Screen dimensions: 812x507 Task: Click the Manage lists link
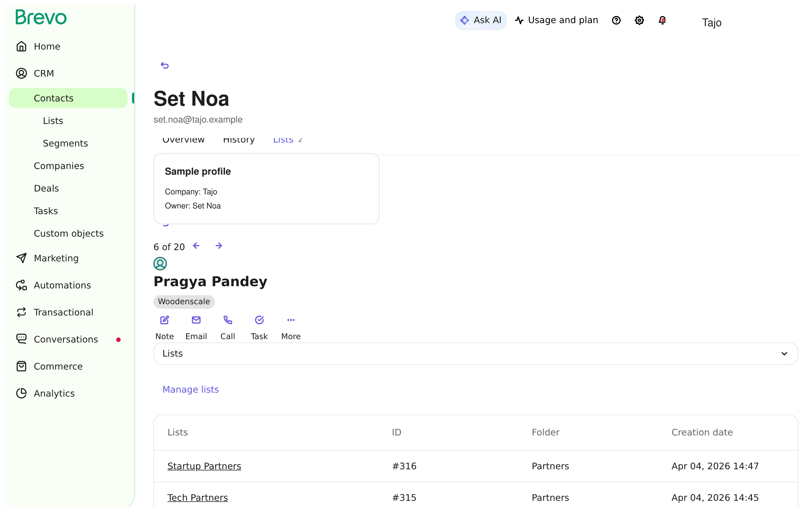(x=191, y=389)
